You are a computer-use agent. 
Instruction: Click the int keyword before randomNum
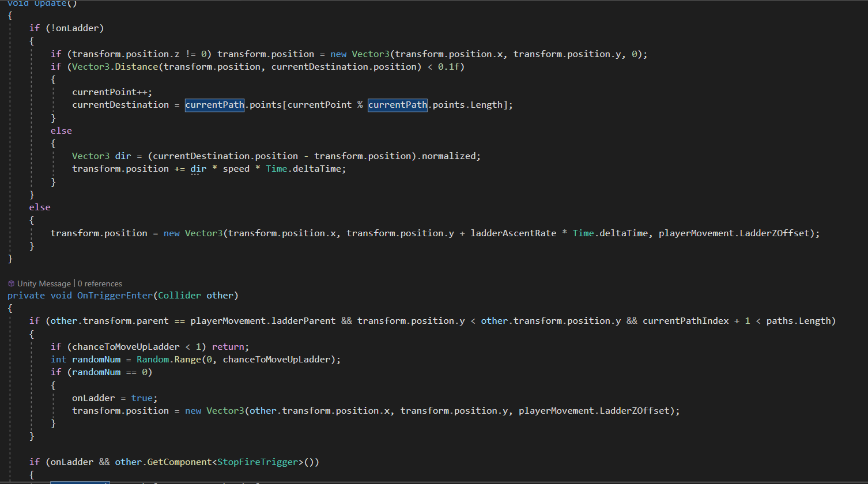[58, 360]
